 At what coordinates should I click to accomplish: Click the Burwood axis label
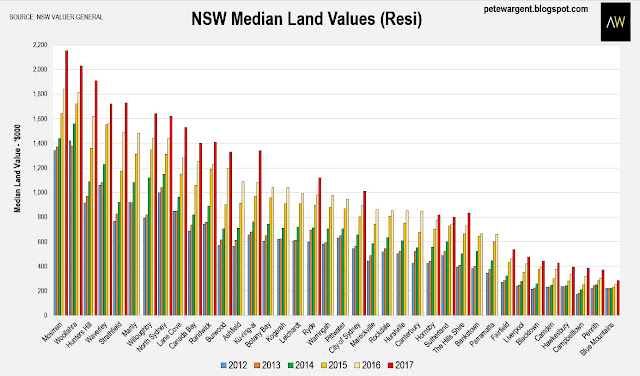pyautogui.click(x=217, y=332)
